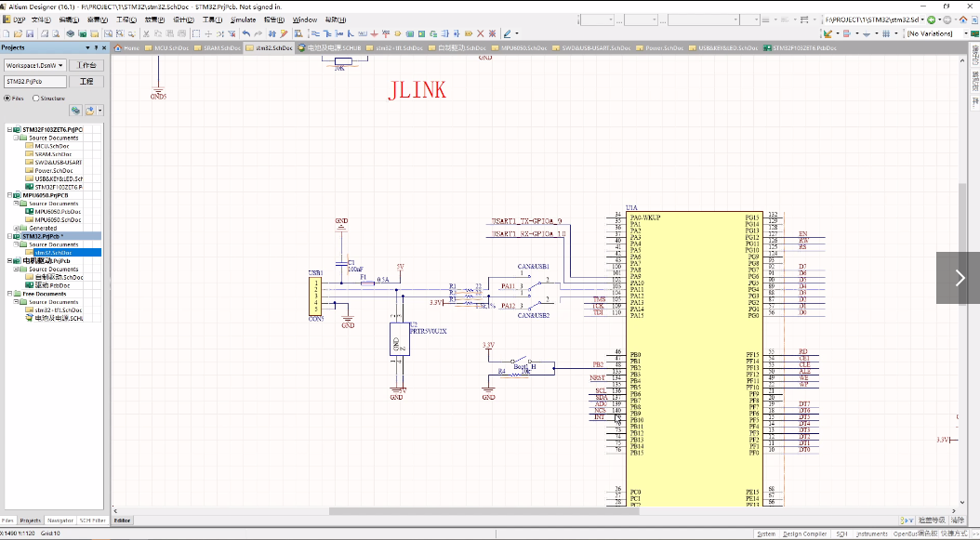Viewport: 980px width, 540px height.
Task: Select 驱动.PcbDoc in the project tree
Action: [x=51, y=285]
